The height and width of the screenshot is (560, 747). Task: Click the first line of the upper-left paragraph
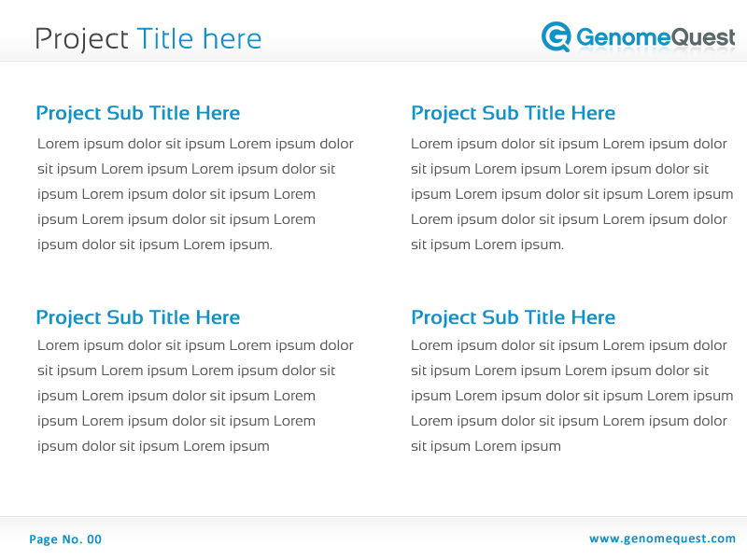(195, 144)
